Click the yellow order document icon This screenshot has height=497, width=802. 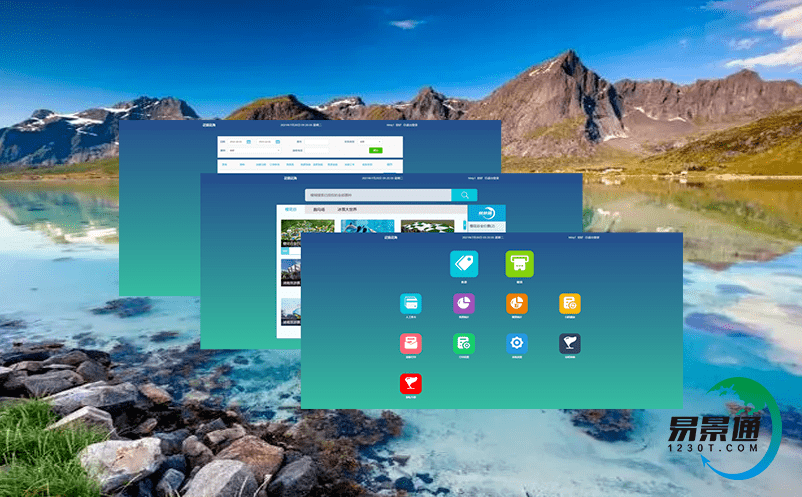(570, 304)
